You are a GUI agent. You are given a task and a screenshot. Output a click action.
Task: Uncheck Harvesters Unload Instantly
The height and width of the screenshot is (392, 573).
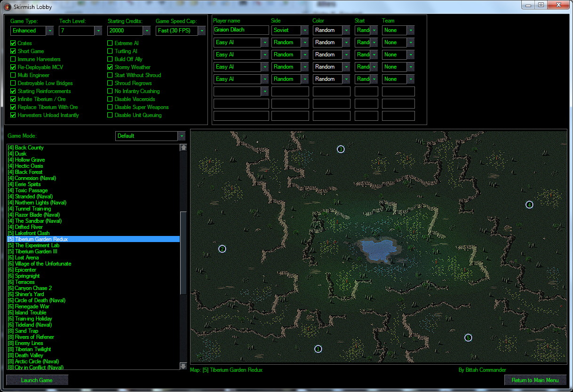[x=12, y=115]
